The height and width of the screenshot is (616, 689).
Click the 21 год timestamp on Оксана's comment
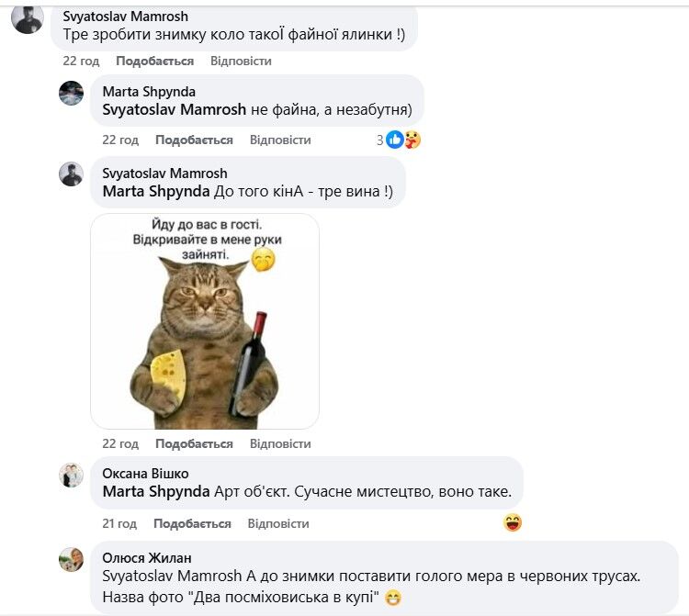pyautogui.click(x=119, y=523)
